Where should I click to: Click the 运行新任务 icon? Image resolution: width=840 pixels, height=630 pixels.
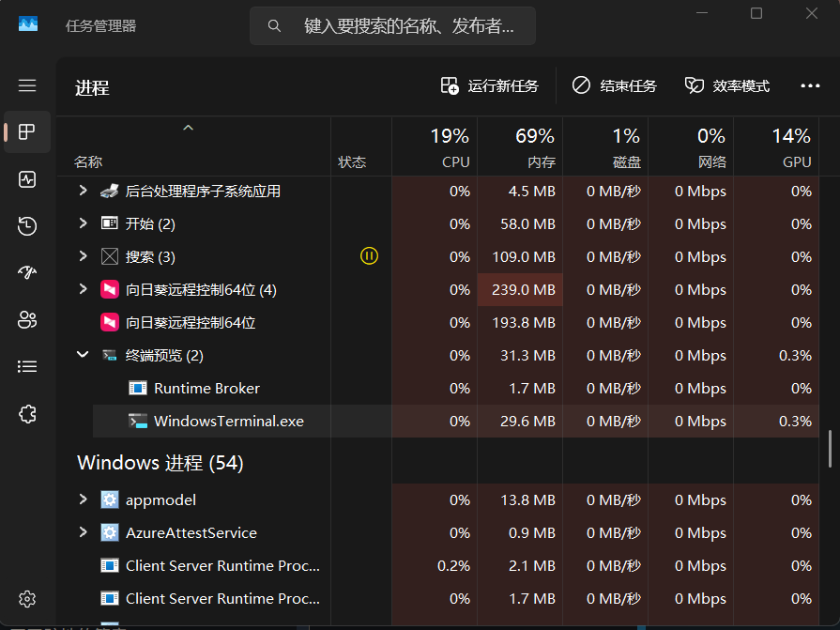point(449,85)
